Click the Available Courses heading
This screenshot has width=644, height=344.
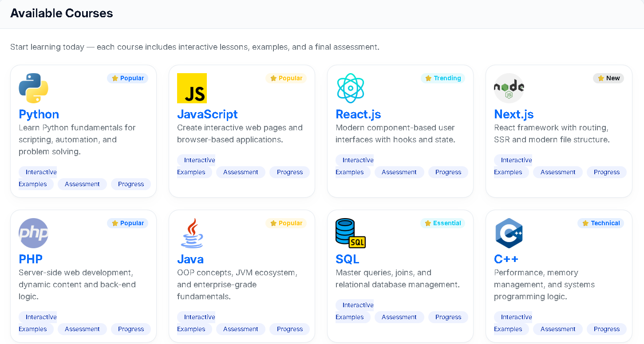pos(62,13)
